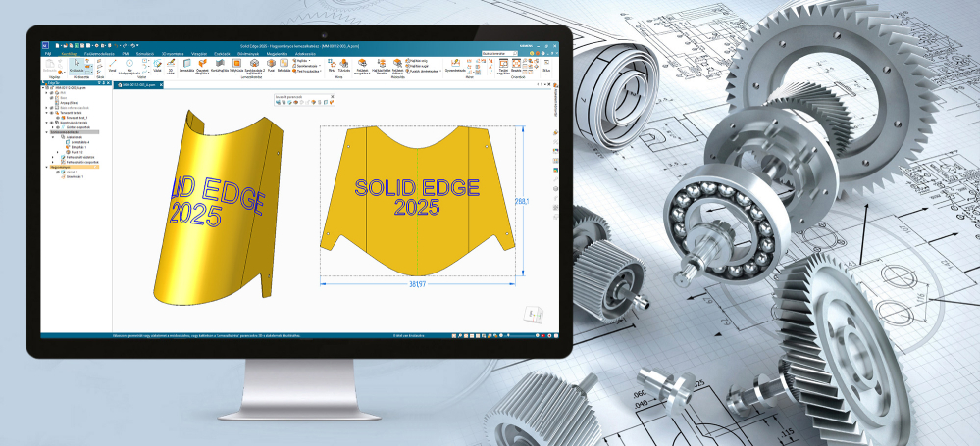Click the vertical height dimension value in viewport

pyautogui.click(x=522, y=201)
